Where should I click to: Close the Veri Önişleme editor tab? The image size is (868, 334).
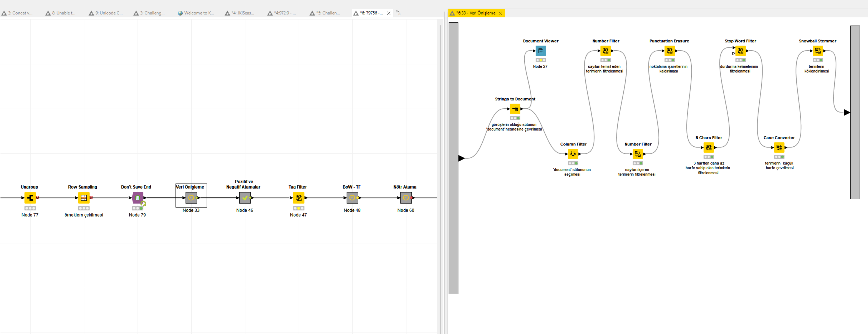tap(500, 13)
